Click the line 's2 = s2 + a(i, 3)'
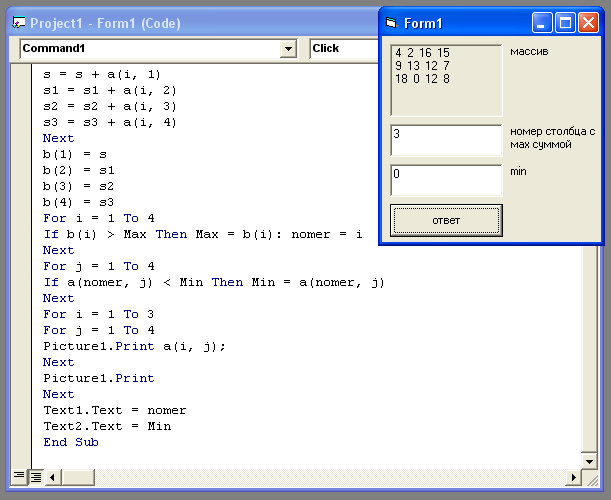 coord(110,106)
